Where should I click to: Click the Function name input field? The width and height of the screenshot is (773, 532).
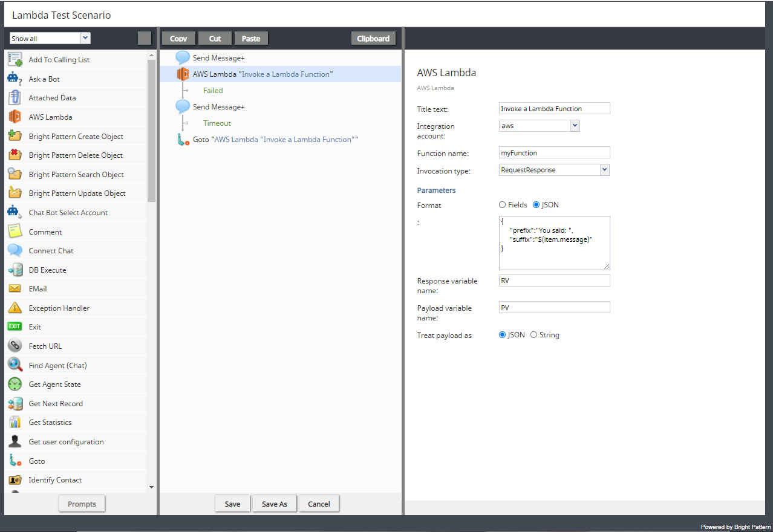[555, 152]
